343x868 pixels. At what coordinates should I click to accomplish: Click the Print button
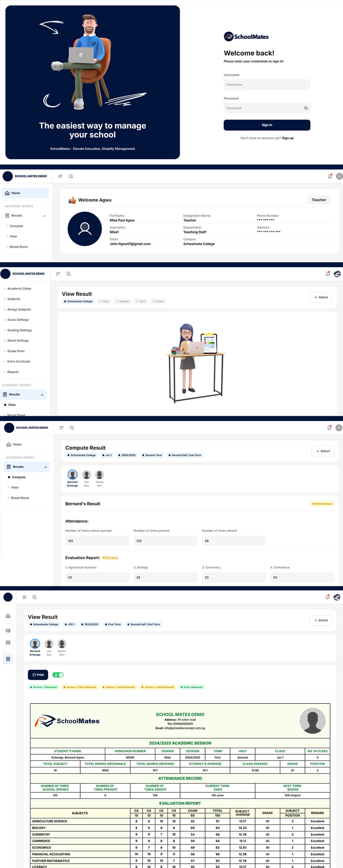tap(38, 675)
